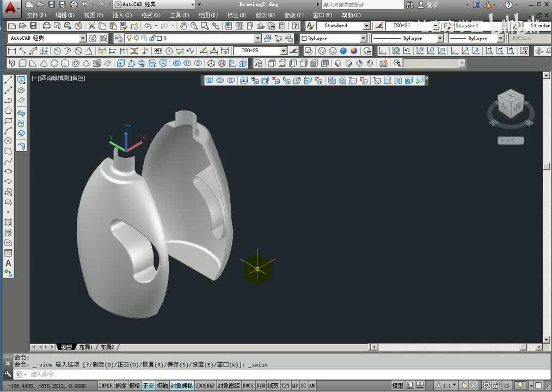Click the ViewCube in the drawing area
The height and width of the screenshot is (392, 552).
pos(511,105)
